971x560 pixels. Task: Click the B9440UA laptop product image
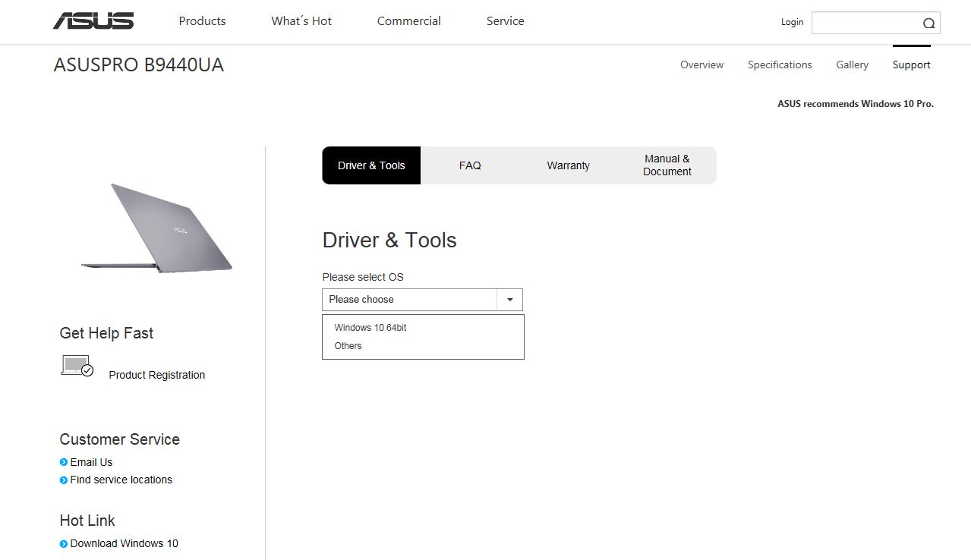(x=156, y=228)
